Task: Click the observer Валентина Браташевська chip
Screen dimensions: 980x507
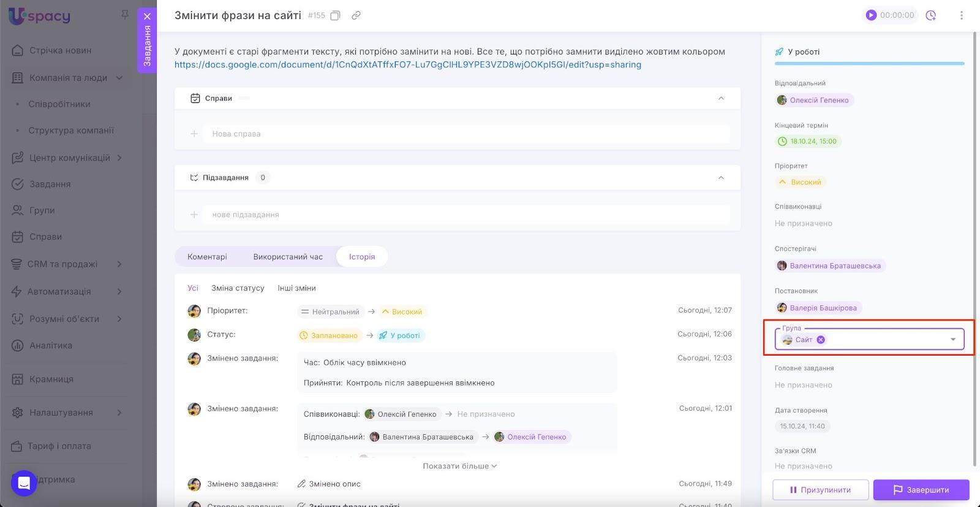Action: [x=830, y=265]
